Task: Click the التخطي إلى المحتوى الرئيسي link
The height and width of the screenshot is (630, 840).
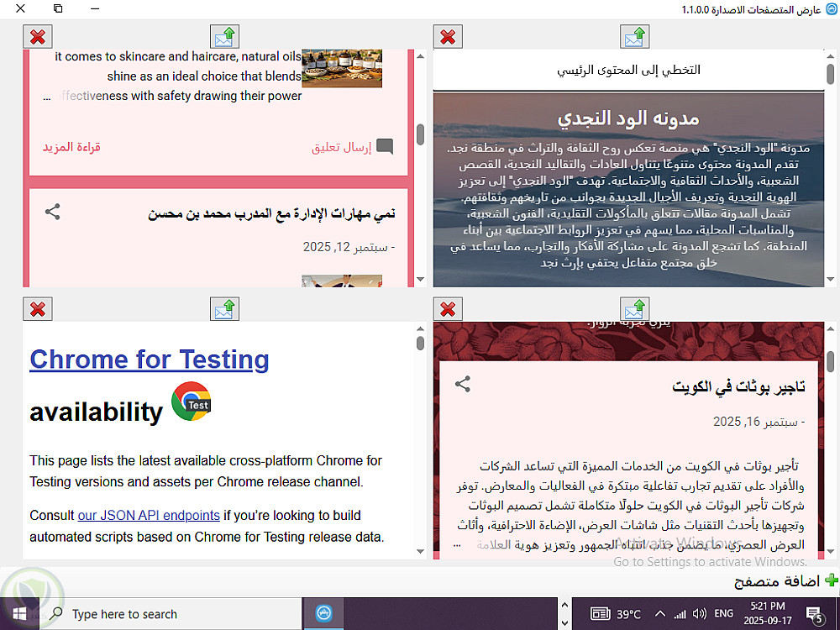Action: pyautogui.click(x=628, y=70)
